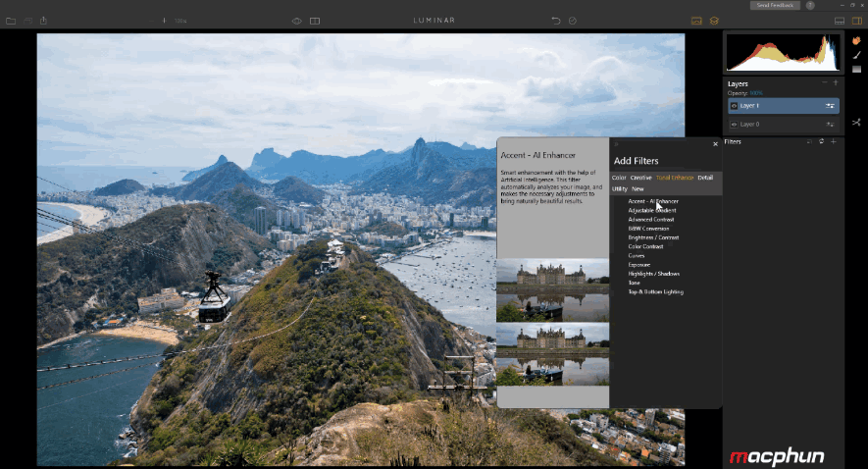
Task: Choose the Exposure filter
Action: tap(638, 265)
